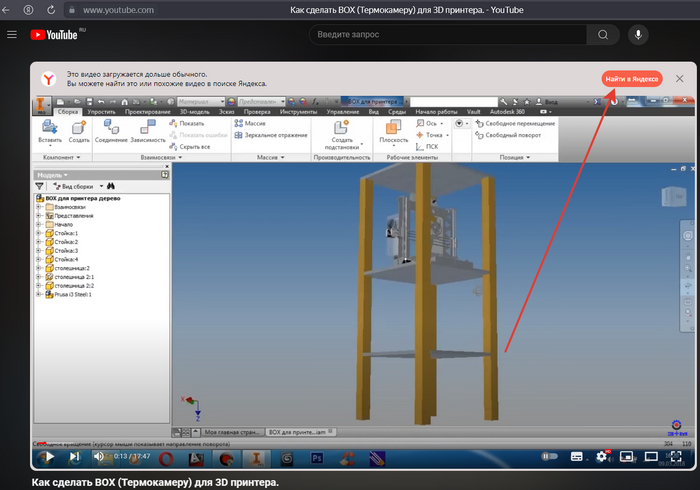Screen dimensions: 700x490
Task: Open the 'Материал' combo box in Inventor toolbar
Action: 201,102
